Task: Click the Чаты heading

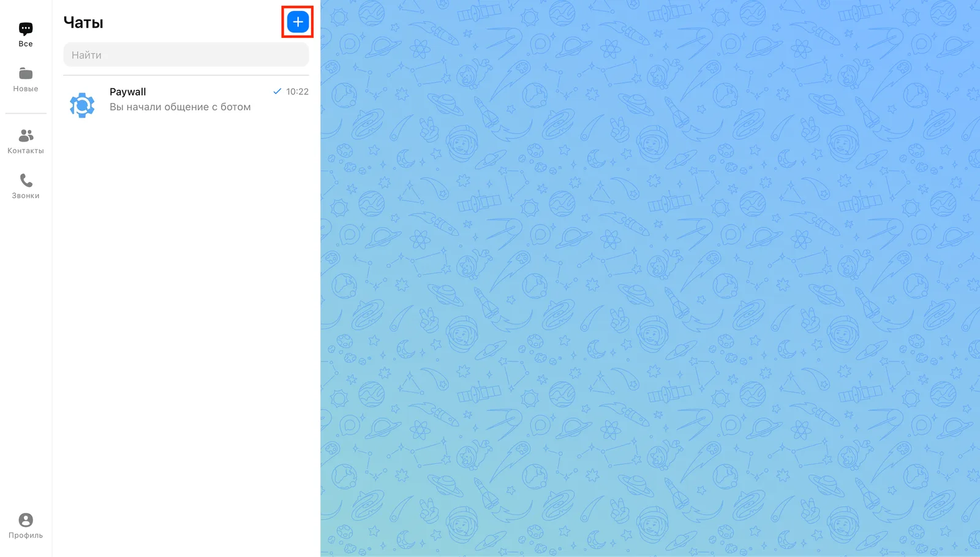Action: (x=83, y=23)
